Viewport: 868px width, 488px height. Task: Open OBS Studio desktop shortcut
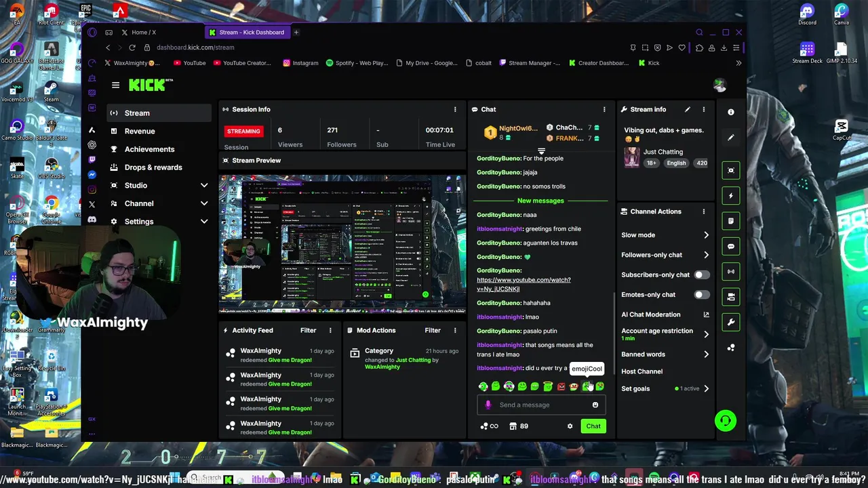click(52, 167)
